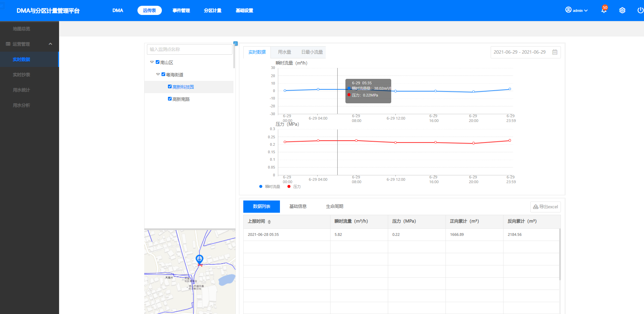Select the 高新科技园 tree label
Screen dimensions: 644x314
click(x=183, y=87)
